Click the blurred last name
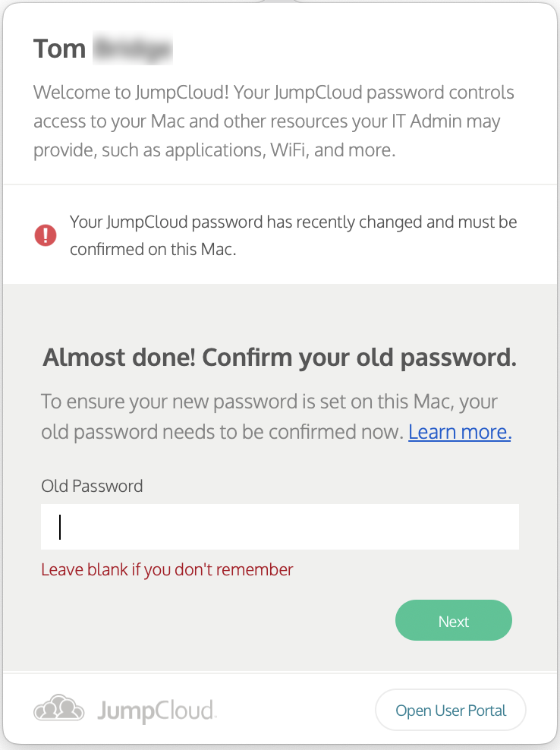560x750 pixels. tap(133, 48)
